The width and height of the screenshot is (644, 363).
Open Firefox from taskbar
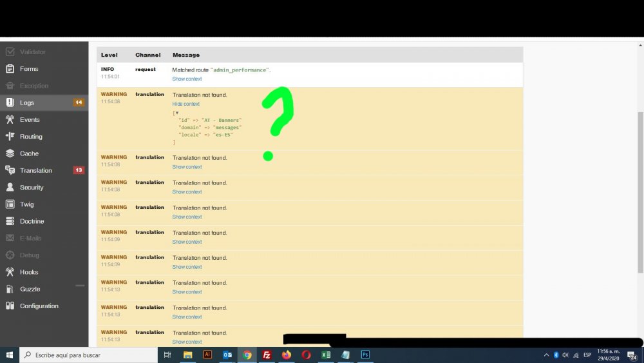[x=287, y=355]
